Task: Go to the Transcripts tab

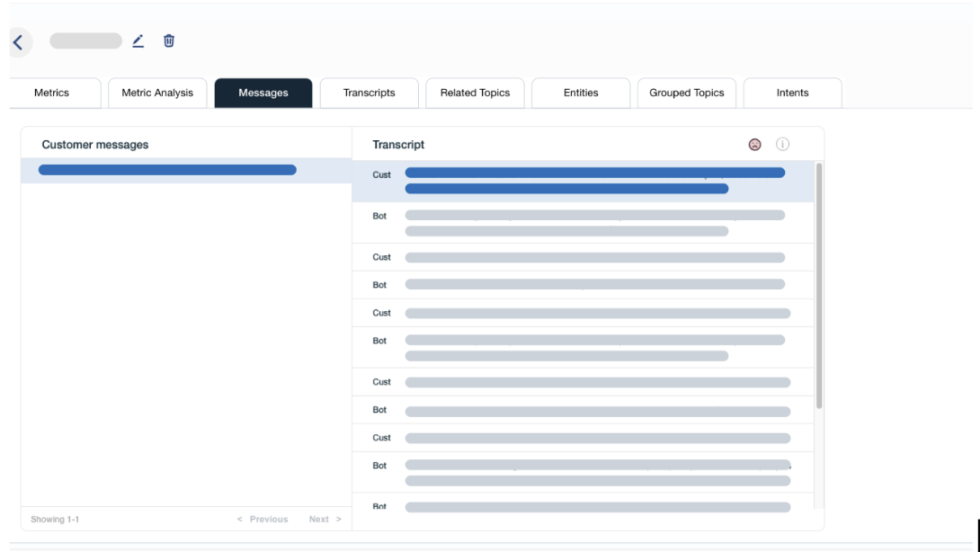Action: (x=370, y=93)
